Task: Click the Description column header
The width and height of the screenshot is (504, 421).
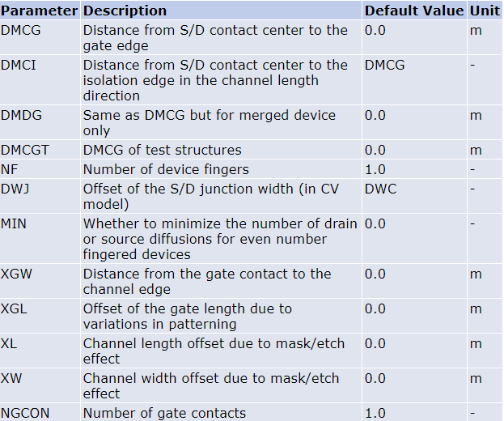Action: click(x=125, y=11)
